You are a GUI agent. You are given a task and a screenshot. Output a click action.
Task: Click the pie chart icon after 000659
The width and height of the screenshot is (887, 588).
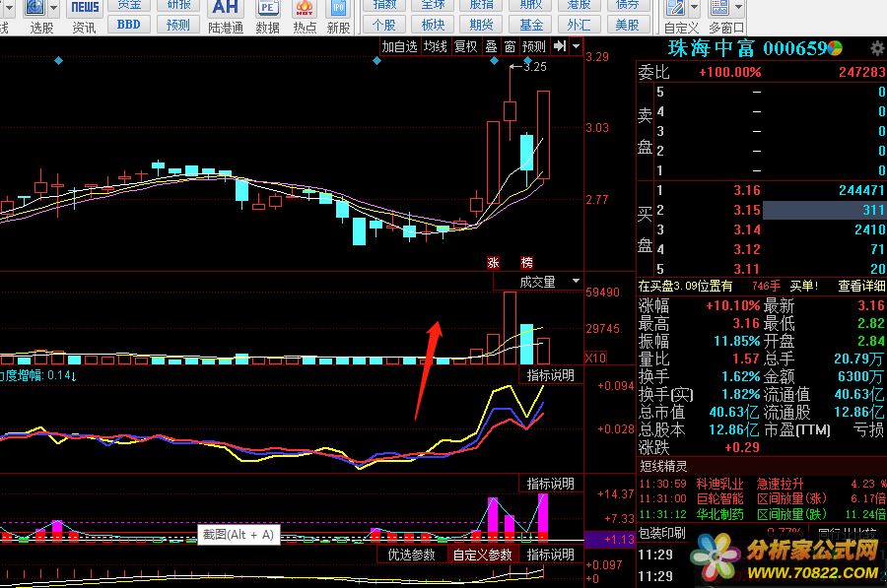click(x=835, y=48)
